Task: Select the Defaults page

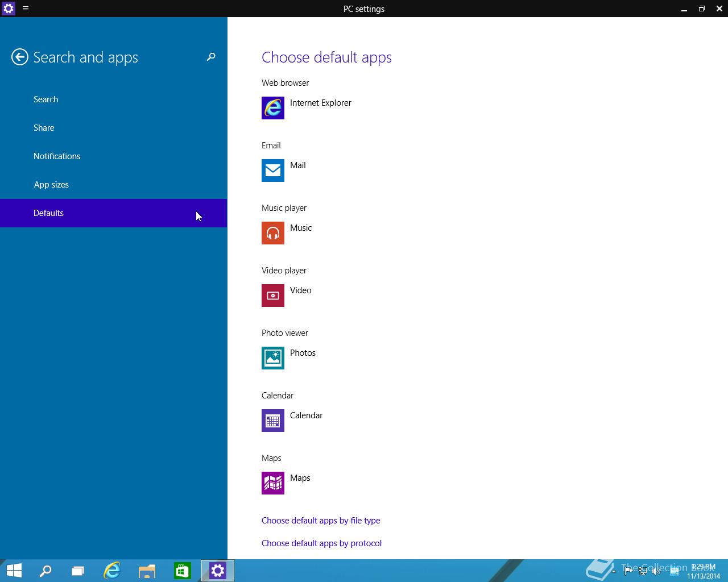Action: (114, 213)
